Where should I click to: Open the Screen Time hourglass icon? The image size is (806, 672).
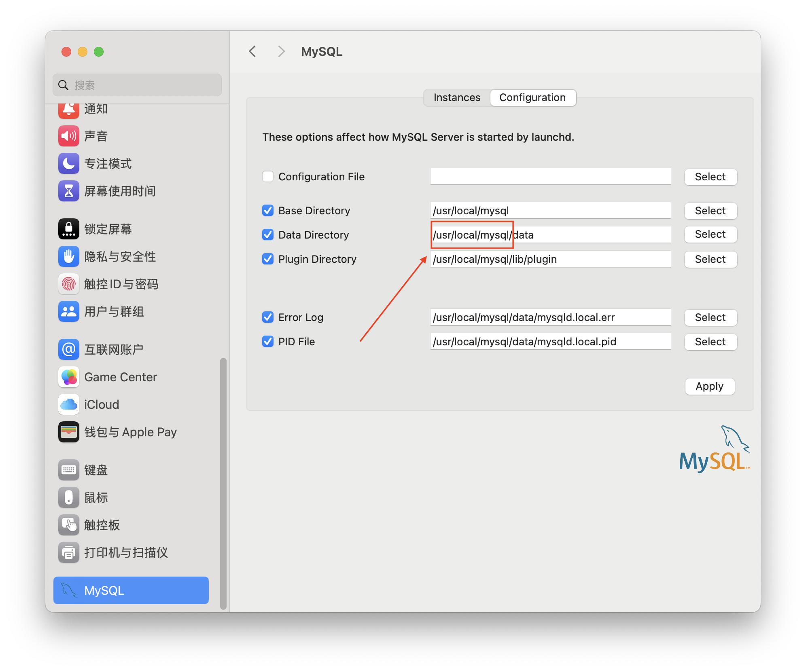tap(69, 191)
